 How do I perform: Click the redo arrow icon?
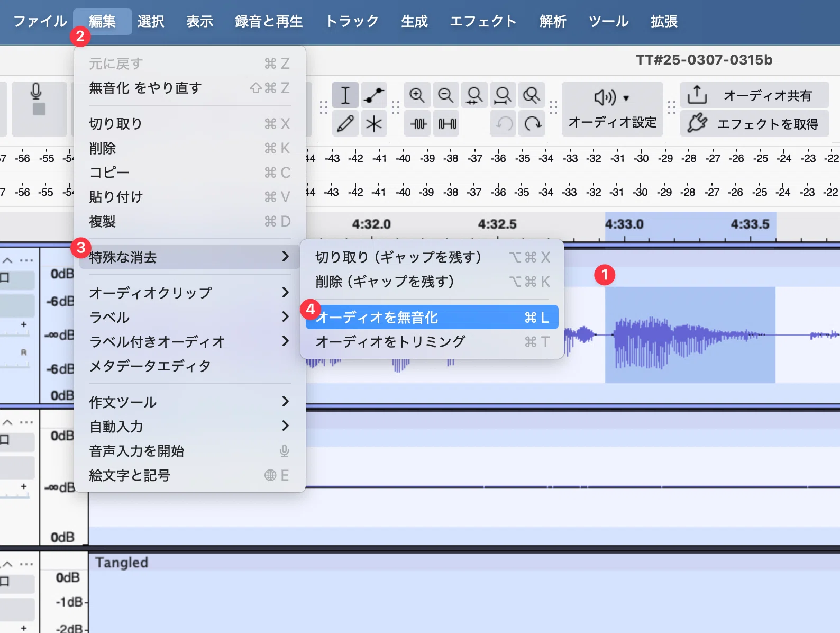click(532, 124)
